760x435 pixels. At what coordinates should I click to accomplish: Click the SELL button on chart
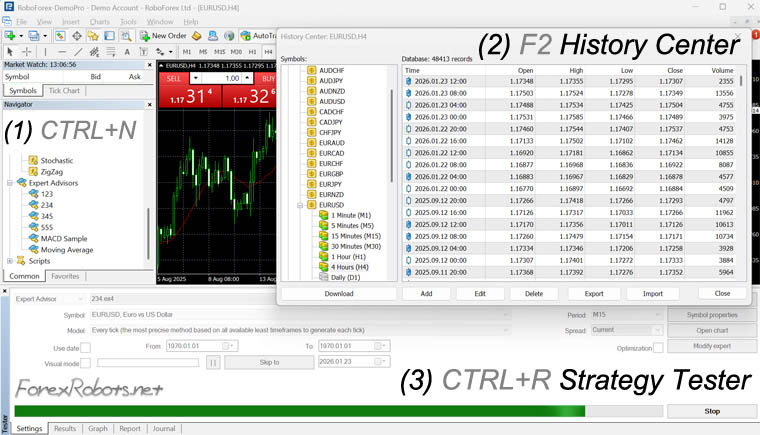click(x=174, y=78)
